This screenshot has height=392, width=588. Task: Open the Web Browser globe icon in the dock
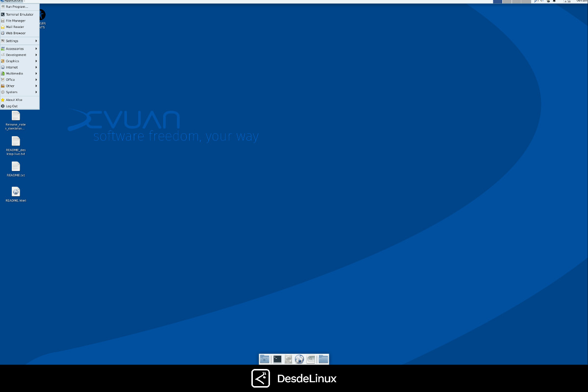click(299, 359)
